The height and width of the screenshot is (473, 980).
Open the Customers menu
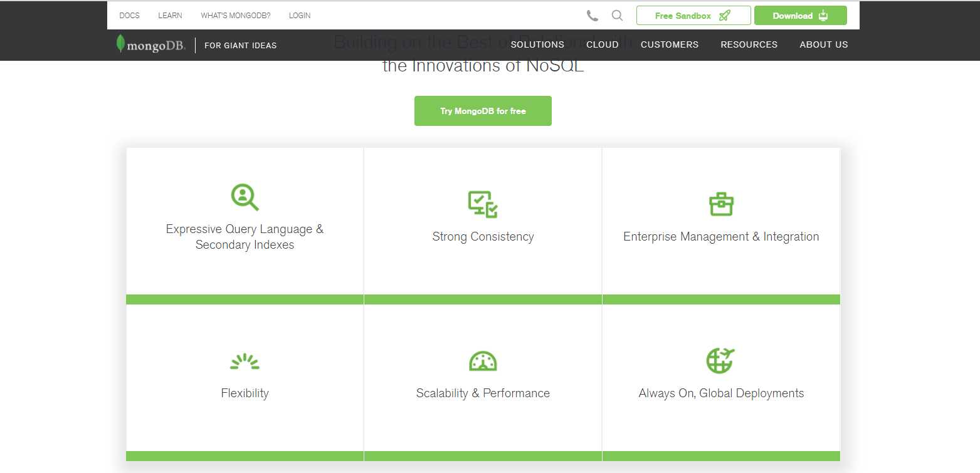click(x=669, y=44)
